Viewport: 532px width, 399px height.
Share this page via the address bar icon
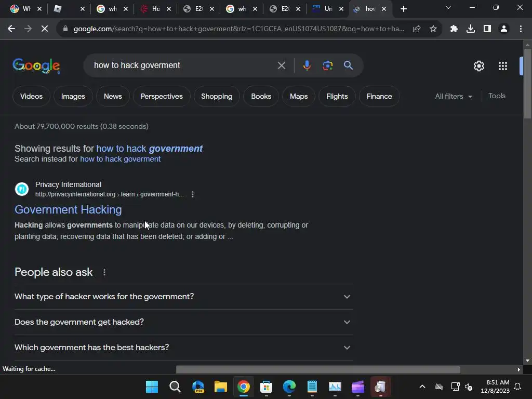point(417,29)
